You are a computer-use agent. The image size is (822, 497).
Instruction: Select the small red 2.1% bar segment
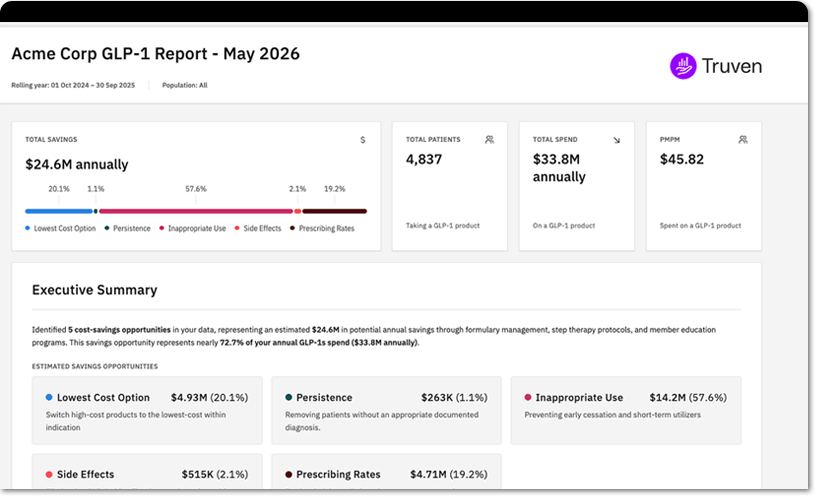(x=298, y=211)
